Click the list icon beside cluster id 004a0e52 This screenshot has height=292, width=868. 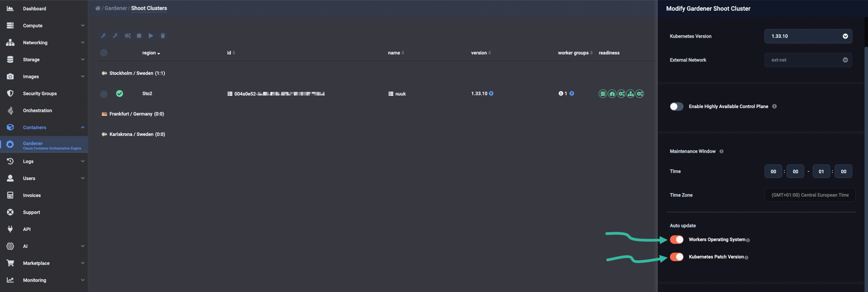pos(230,94)
